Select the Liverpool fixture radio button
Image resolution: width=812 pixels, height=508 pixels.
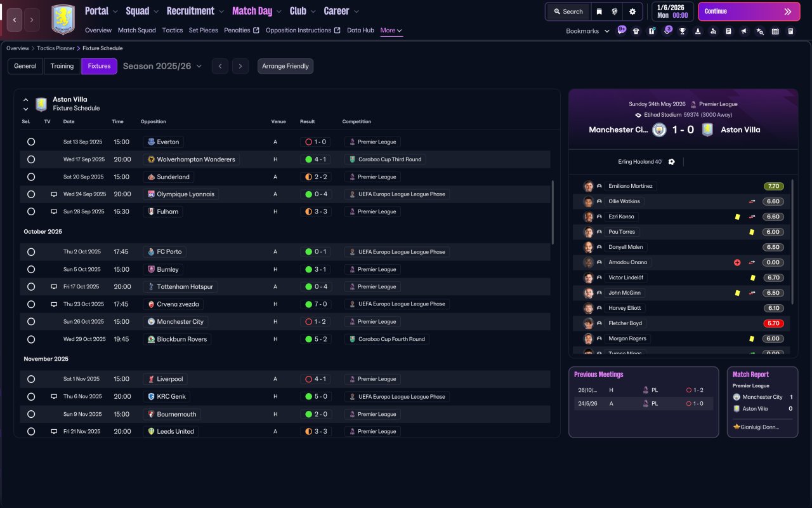click(31, 379)
